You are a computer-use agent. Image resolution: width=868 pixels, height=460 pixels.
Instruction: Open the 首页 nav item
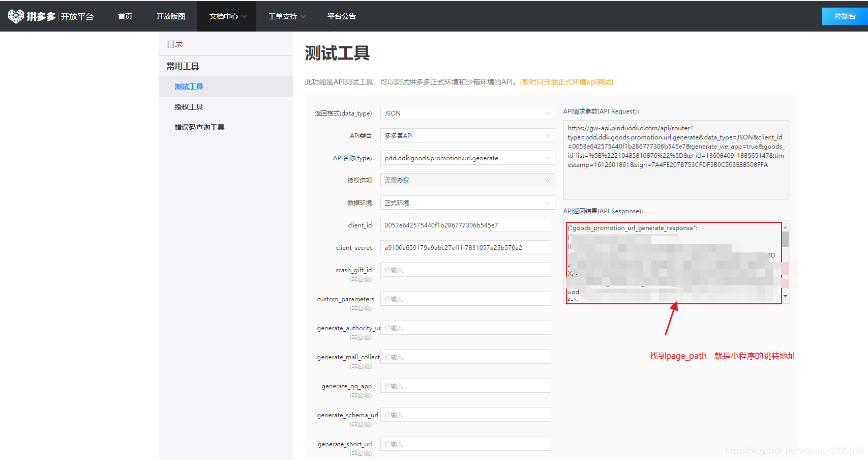coord(125,16)
